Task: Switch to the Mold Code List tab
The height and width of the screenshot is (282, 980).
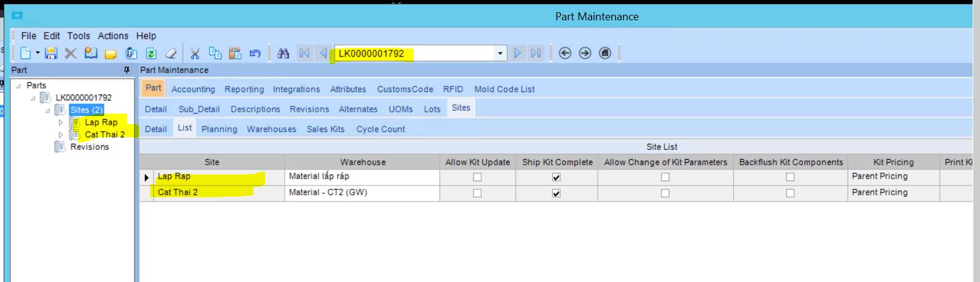Action: point(504,89)
